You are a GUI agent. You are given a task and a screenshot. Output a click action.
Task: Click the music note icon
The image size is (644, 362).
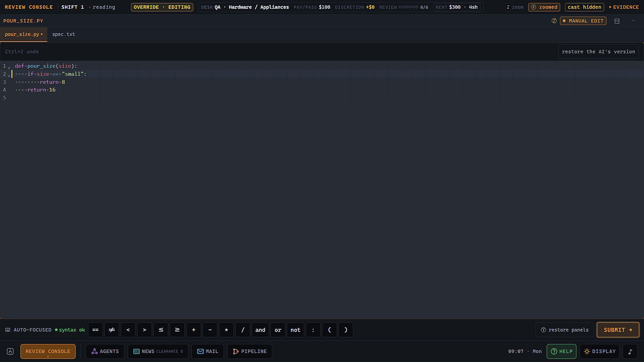coord(630,351)
